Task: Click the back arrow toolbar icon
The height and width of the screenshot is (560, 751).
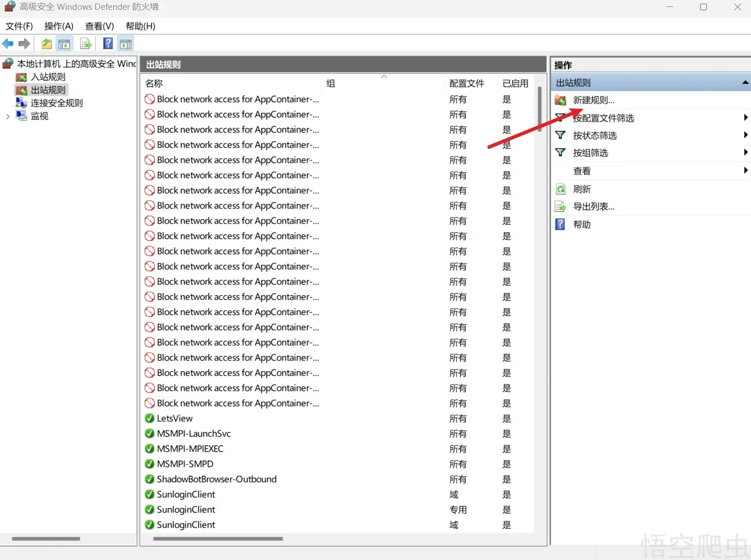Action: (x=8, y=43)
